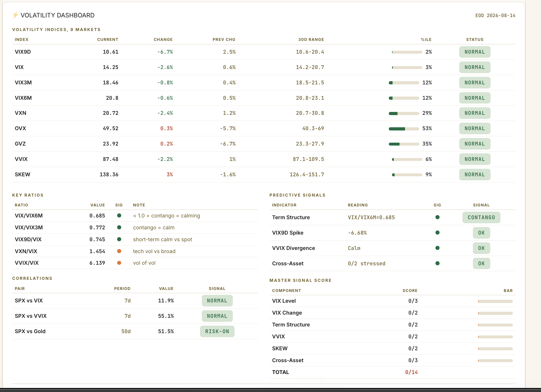Click the note 'contango = calm'
Image resolution: width=541 pixels, height=392 pixels.
pos(154,228)
